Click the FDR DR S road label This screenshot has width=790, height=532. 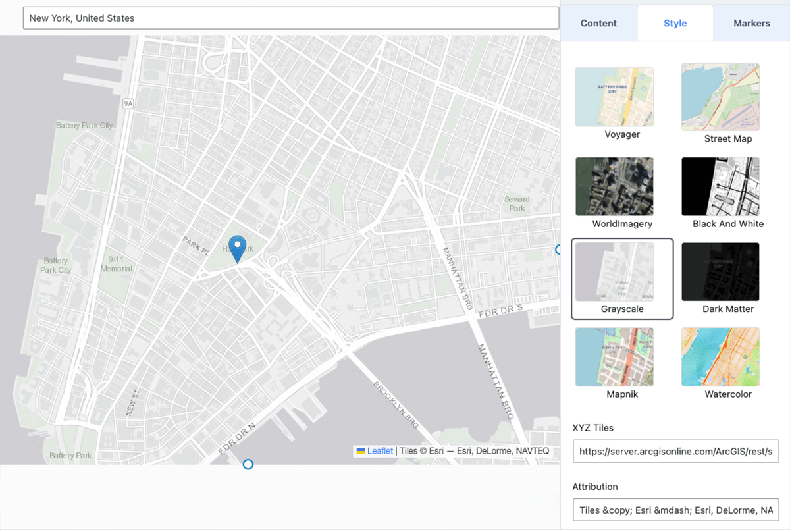point(500,311)
